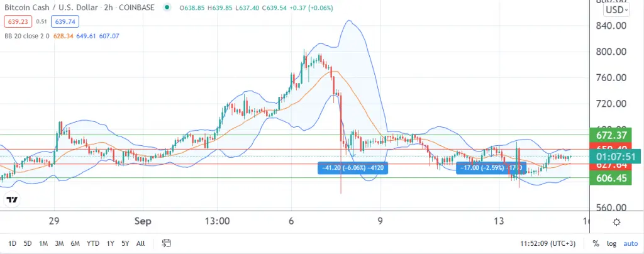Click the 606.45 green price label
644x254 pixels.
(x=610, y=178)
